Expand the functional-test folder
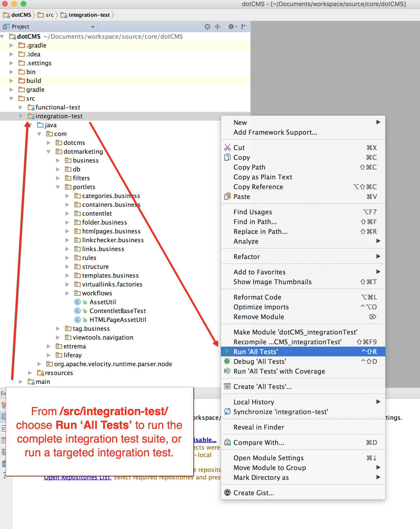 (x=20, y=107)
